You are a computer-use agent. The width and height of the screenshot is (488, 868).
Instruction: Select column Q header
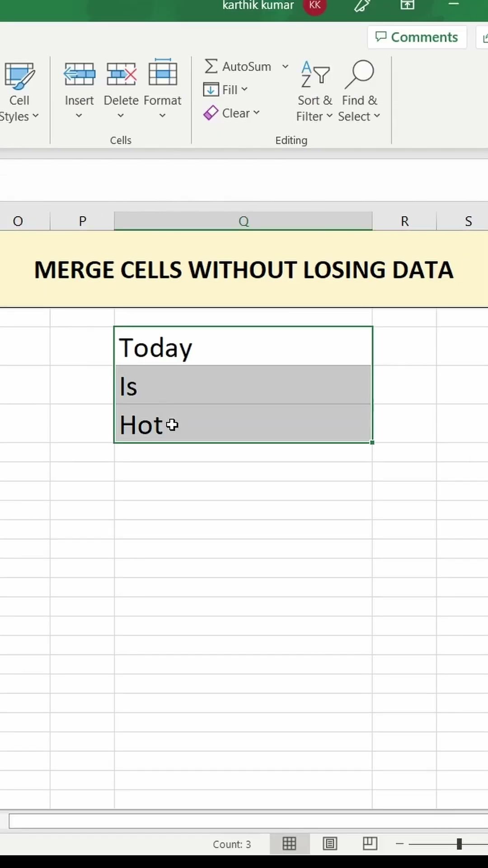tap(244, 221)
